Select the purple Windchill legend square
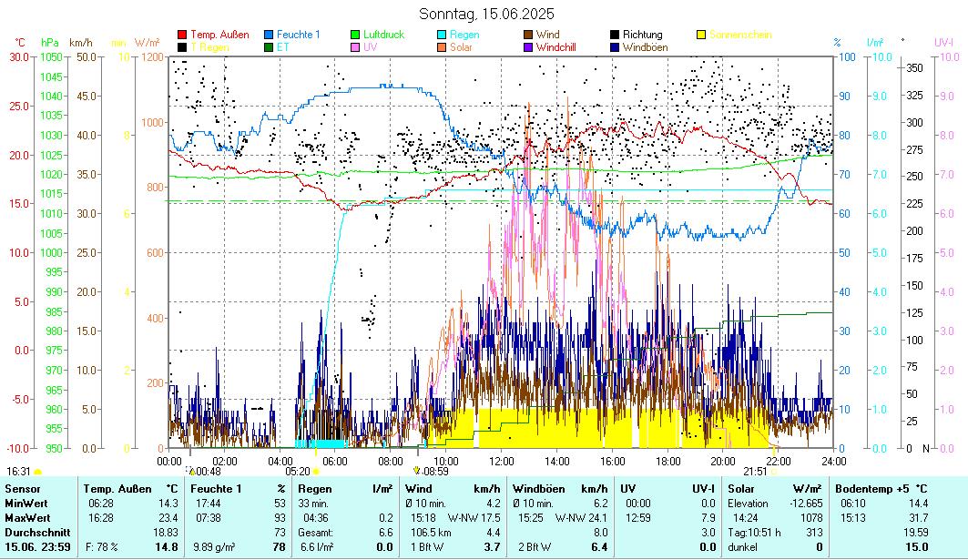 528,47
